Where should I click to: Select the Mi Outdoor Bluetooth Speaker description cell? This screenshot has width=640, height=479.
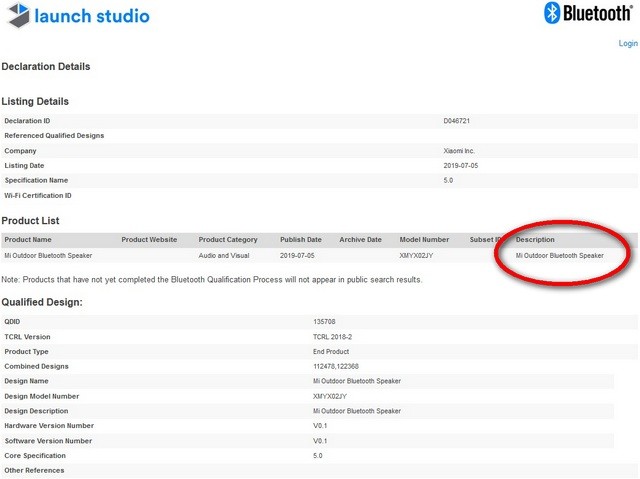tap(559, 255)
